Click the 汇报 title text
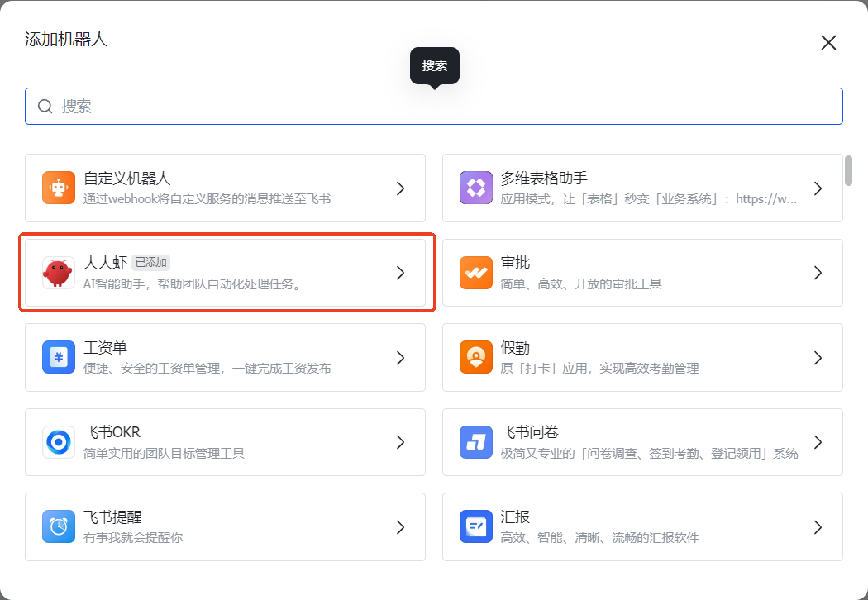 (x=515, y=517)
